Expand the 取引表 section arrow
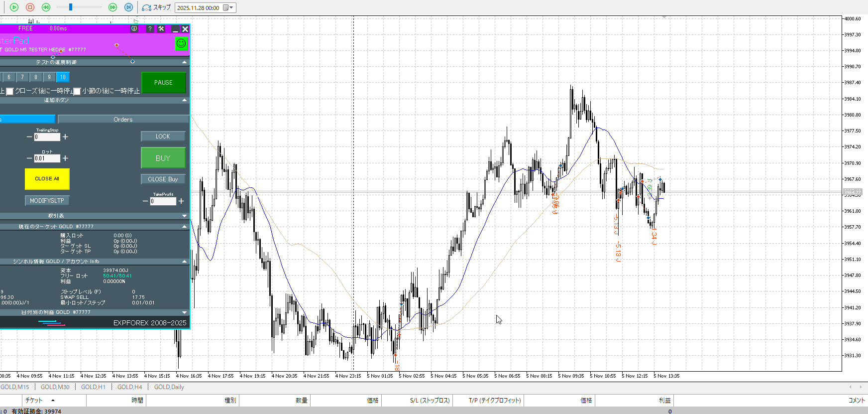This screenshot has height=414, width=868. [x=185, y=216]
